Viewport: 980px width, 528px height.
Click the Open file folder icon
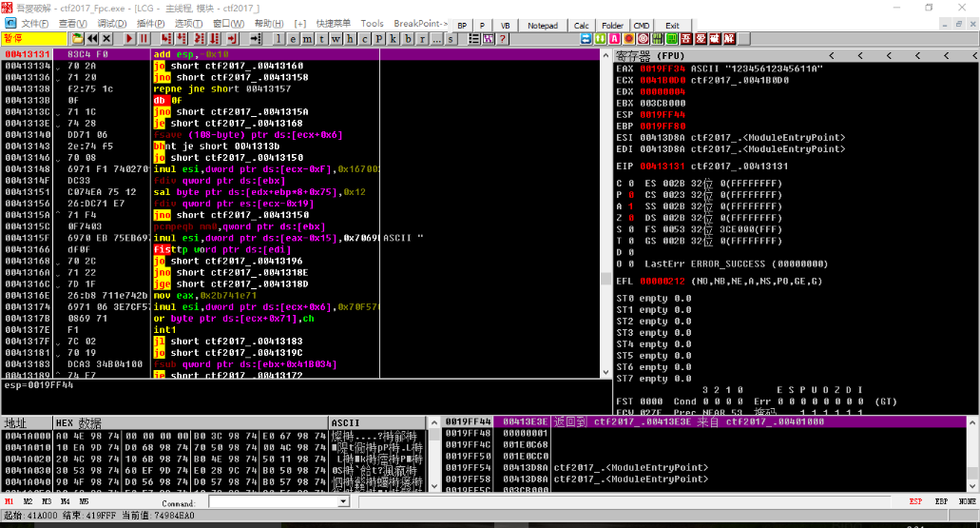75,39
